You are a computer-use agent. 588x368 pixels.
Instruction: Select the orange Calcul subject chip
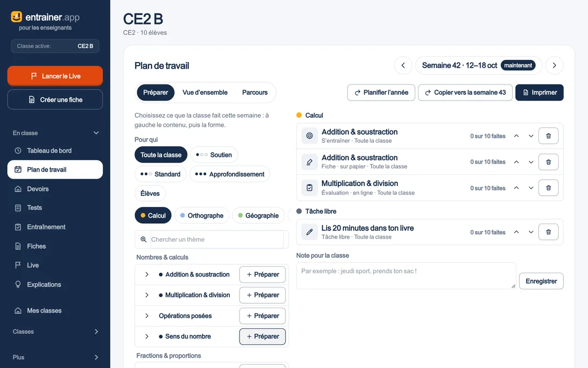coord(153,216)
